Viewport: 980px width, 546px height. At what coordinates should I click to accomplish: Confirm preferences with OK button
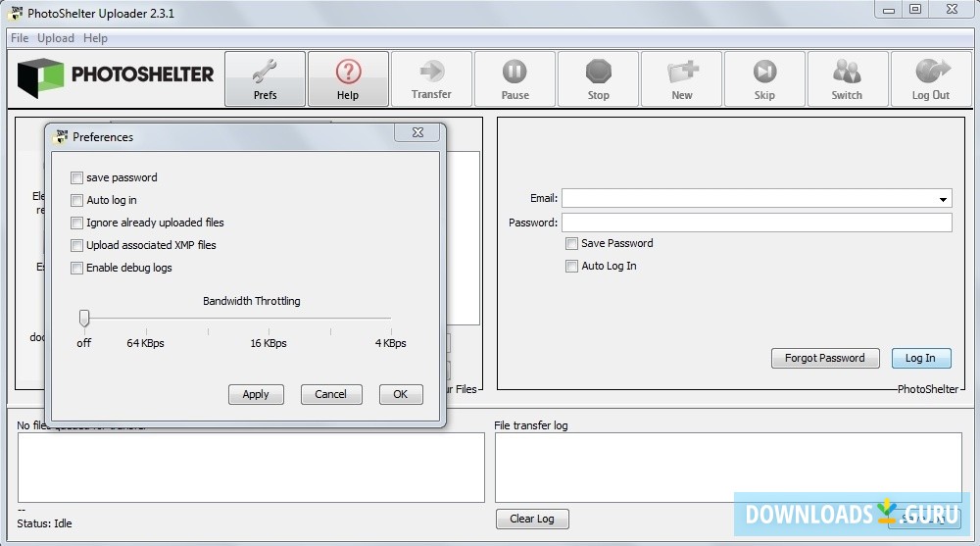coord(401,394)
